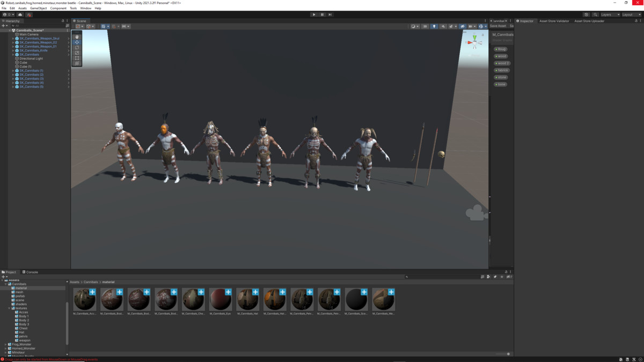644x362 pixels.
Task: Open the GameObject menu
Action: click(38, 8)
